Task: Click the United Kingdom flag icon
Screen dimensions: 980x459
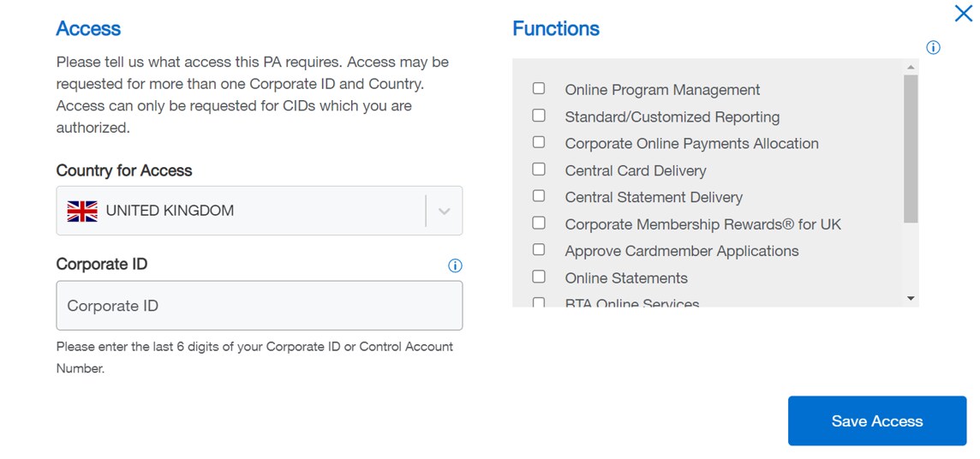Action: (x=82, y=211)
